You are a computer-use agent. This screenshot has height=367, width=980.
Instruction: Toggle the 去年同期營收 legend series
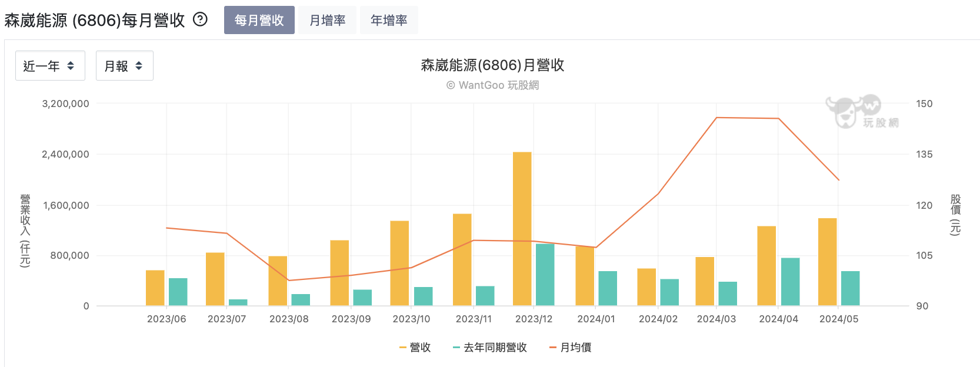click(x=490, y=348)
